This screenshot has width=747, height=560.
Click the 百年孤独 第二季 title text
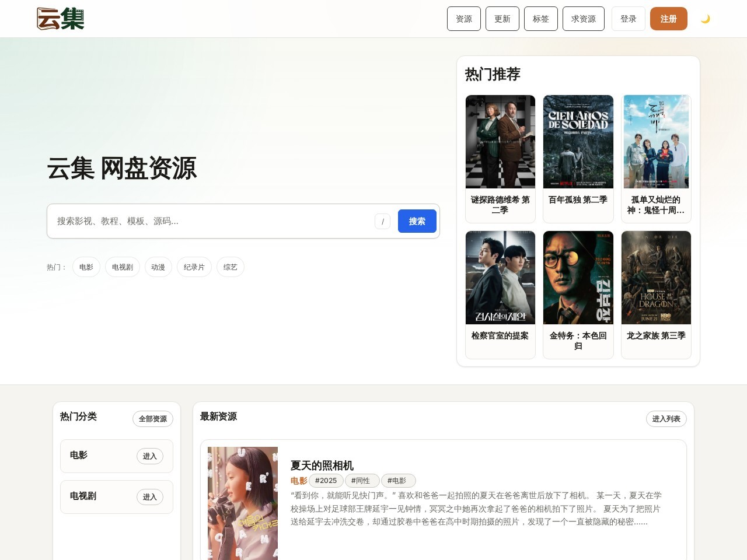pos(578,199)
